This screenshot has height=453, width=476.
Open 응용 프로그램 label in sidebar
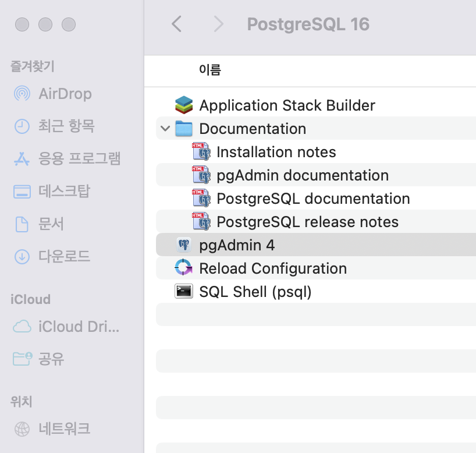tap(80, 158)
